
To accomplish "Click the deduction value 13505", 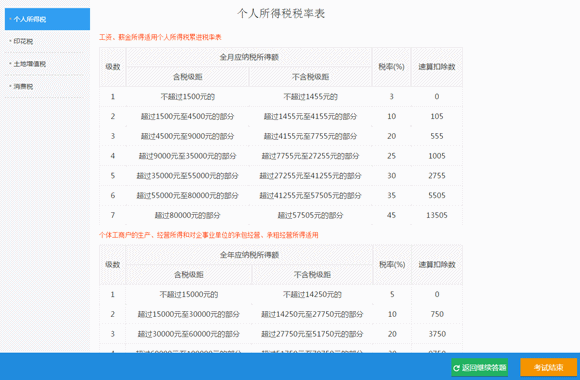I will (437, 215).
